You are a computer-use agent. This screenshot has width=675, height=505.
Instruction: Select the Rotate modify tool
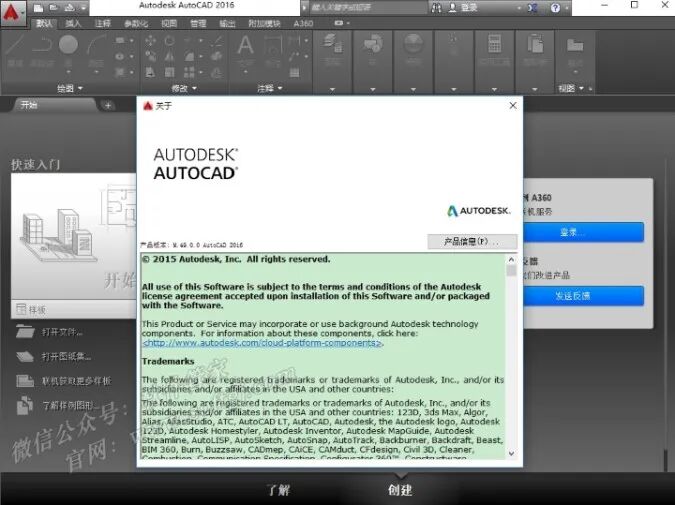point(170,41)
